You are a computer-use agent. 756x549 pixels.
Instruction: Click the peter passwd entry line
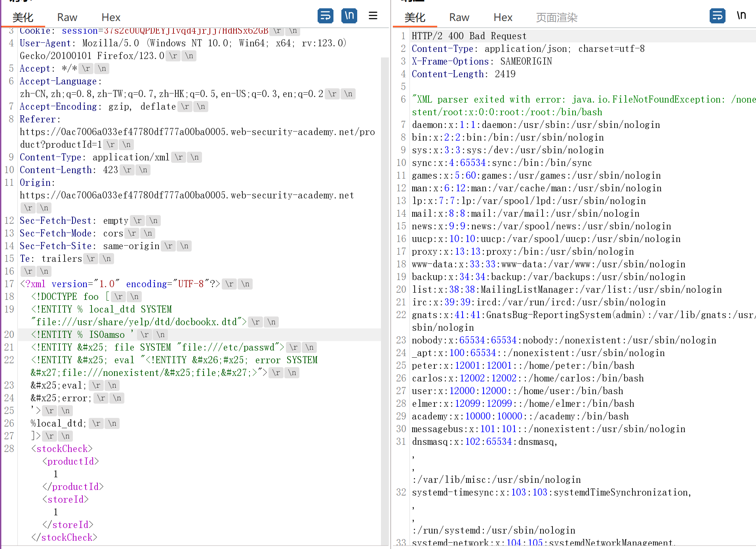pyautogui.click(x=523, y=366)
